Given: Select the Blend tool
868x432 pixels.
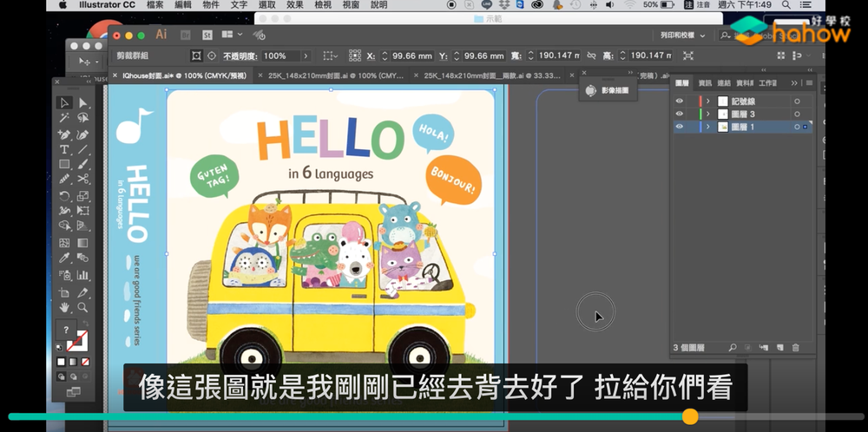Looking at the screenshot, I should tap(83, 258).
